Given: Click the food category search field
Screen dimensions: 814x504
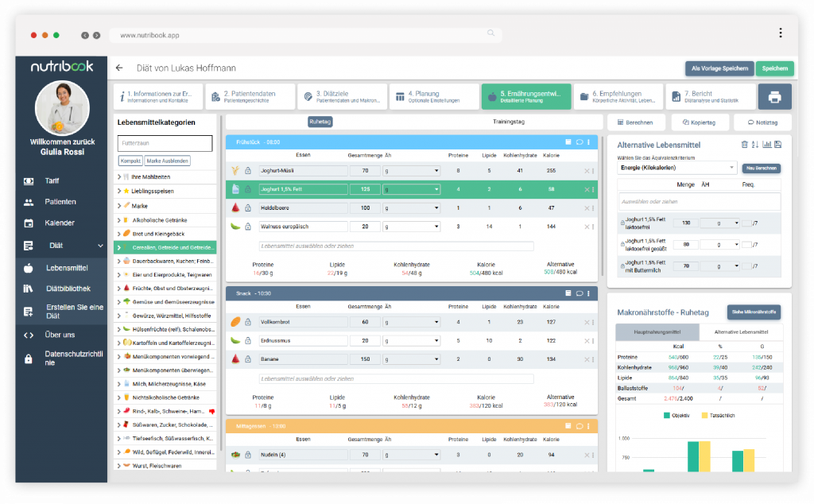Looking at the screenshot, I should point(165,144).
